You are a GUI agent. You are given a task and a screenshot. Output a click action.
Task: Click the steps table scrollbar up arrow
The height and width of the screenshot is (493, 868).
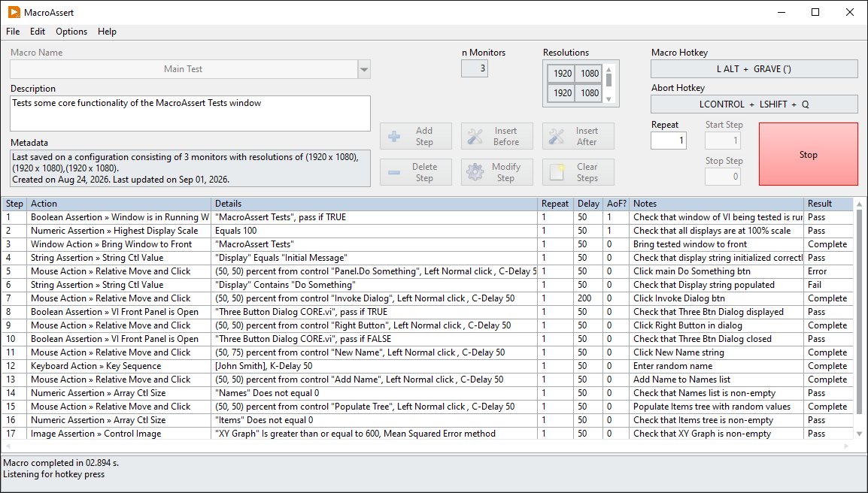[859, 204]
